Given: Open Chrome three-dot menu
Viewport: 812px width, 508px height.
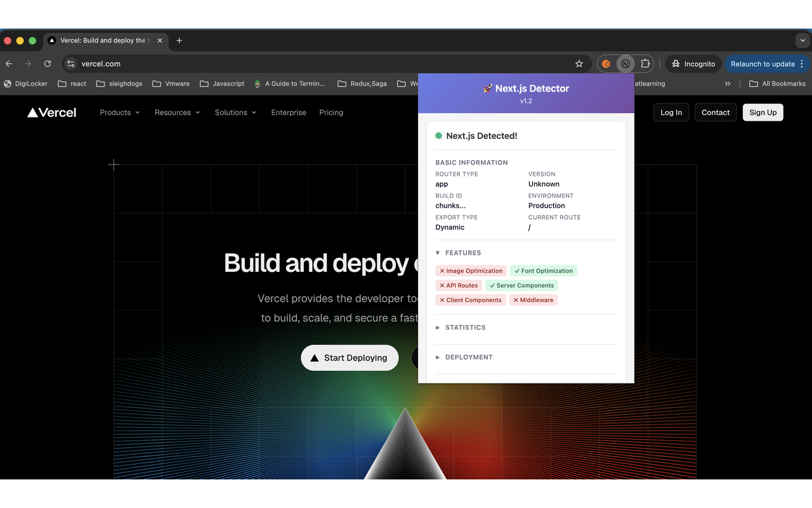Looking at the screenshot, I should [802, 63].
